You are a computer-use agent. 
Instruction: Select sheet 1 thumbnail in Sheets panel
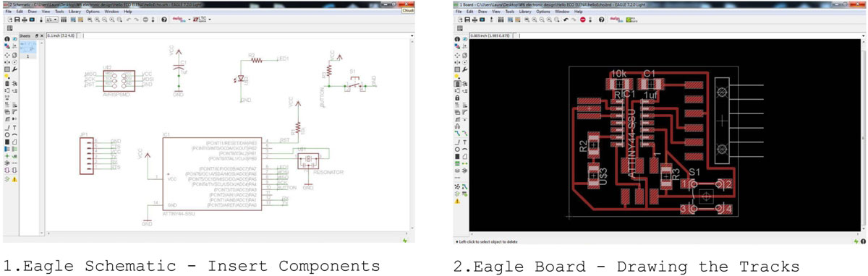click(x=28, y=48)
